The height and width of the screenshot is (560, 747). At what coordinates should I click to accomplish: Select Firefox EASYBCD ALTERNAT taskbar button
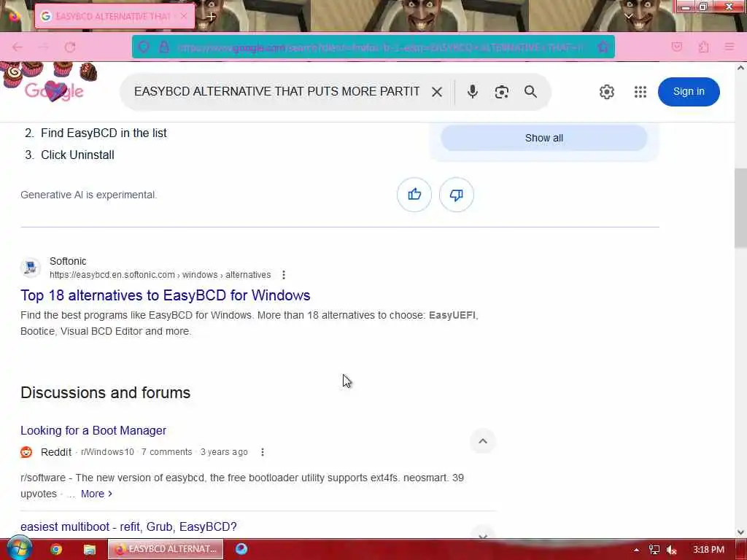[166, 549]
